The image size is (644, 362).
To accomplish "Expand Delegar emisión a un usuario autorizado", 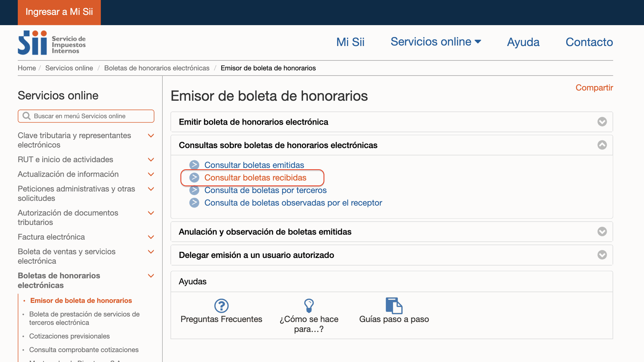I will click(602, 255).
